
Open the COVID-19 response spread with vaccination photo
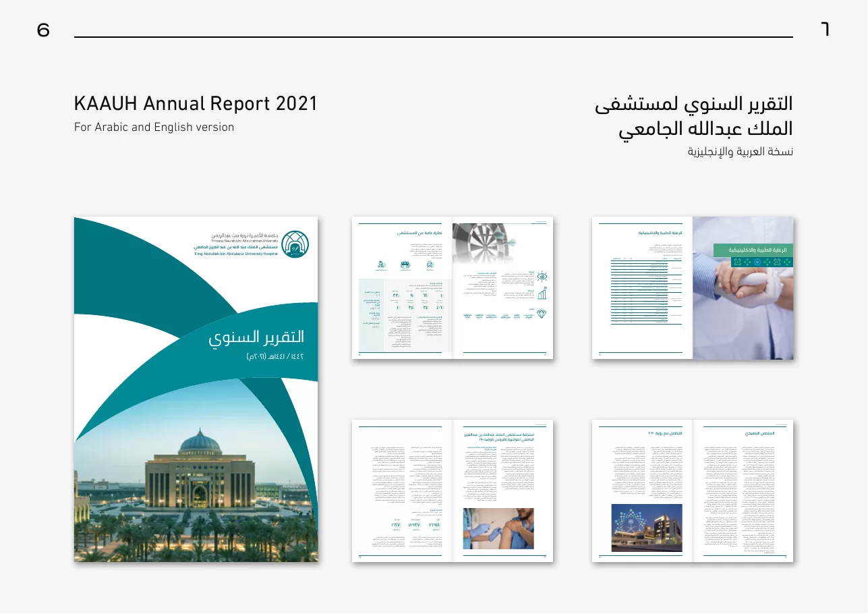[453, 491]
